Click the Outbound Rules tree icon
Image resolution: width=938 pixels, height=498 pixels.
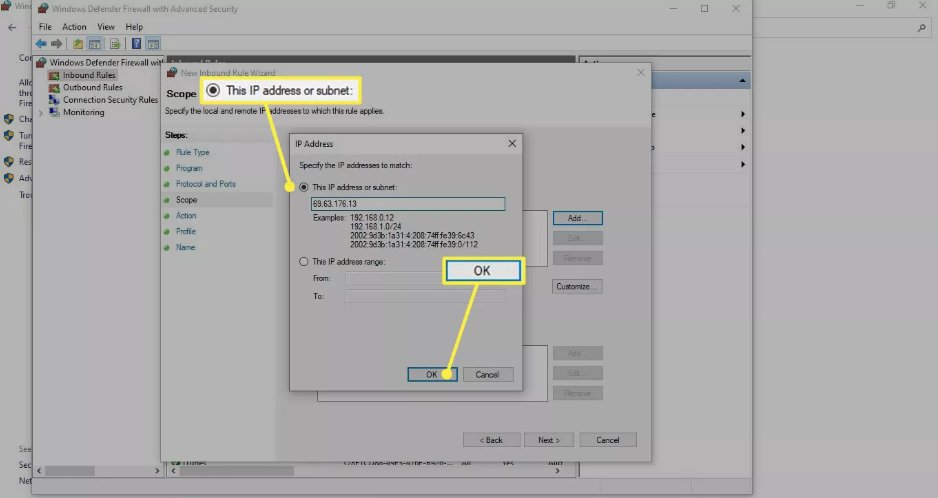[54, 87]
